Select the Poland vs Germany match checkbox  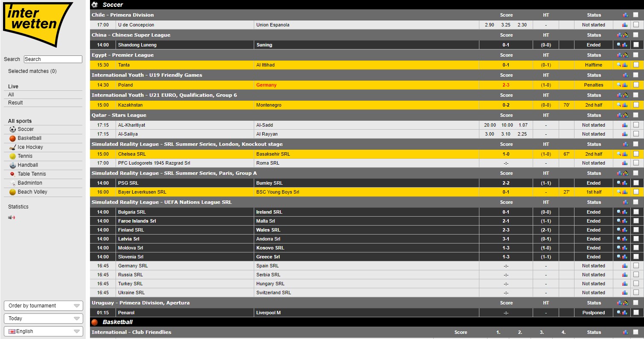click(x=636, y=85)
